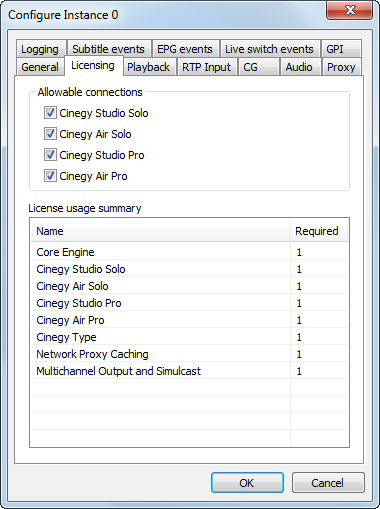Screen dimensions: 380x509
Task: Open the Subtitle events tab
Action: click(x=109, y=49)
